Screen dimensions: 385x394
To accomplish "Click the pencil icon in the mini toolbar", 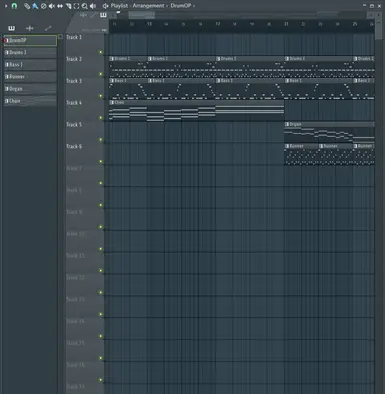I will click(93, 15).
